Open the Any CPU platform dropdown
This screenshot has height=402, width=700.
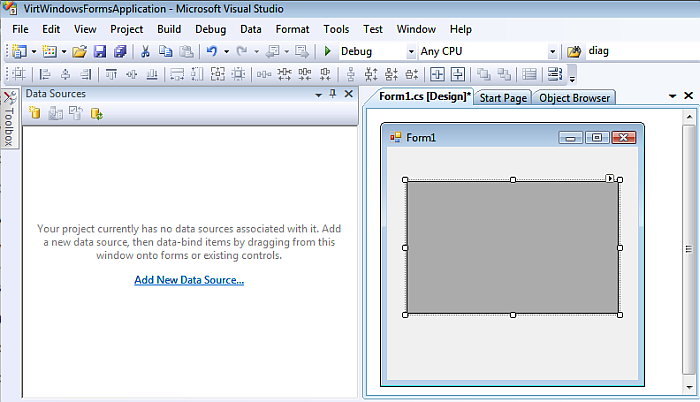552,51
